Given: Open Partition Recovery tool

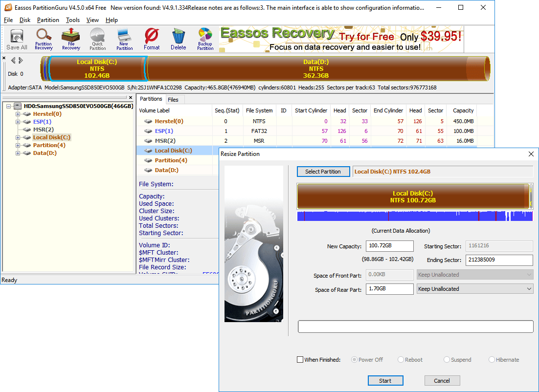Looking at the screenshot, I should tap(44, 39).
